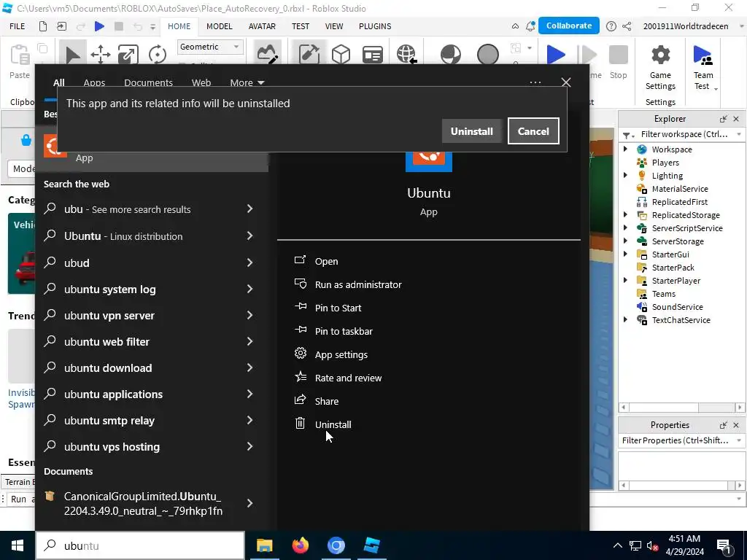Open the PLUGINS ribbon tab
The height and width of the screenshot is (560, 747).
(x=375, y=26)
